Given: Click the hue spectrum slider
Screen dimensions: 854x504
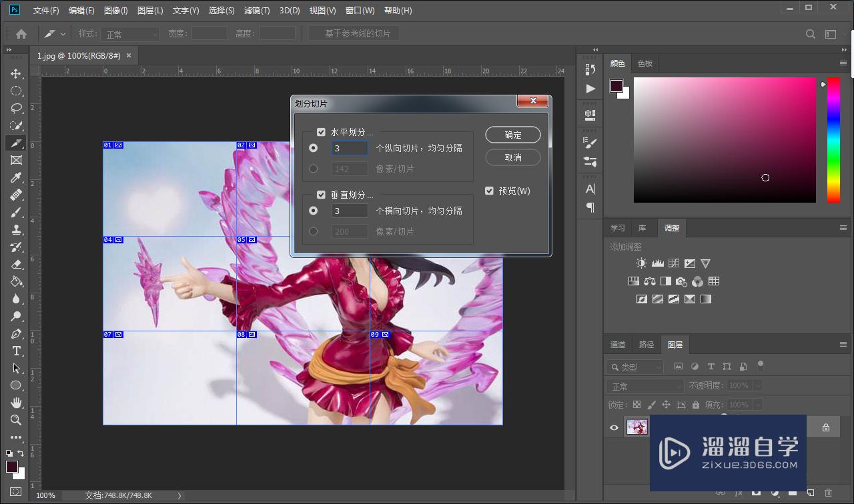Looking at the screenshot, I should point(834,139).
